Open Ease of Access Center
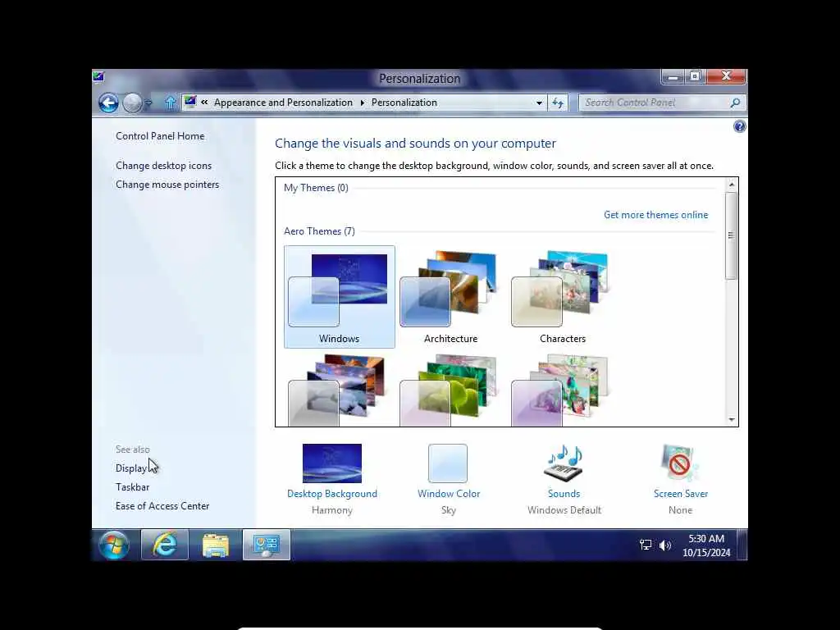 [x=162, y=505]
